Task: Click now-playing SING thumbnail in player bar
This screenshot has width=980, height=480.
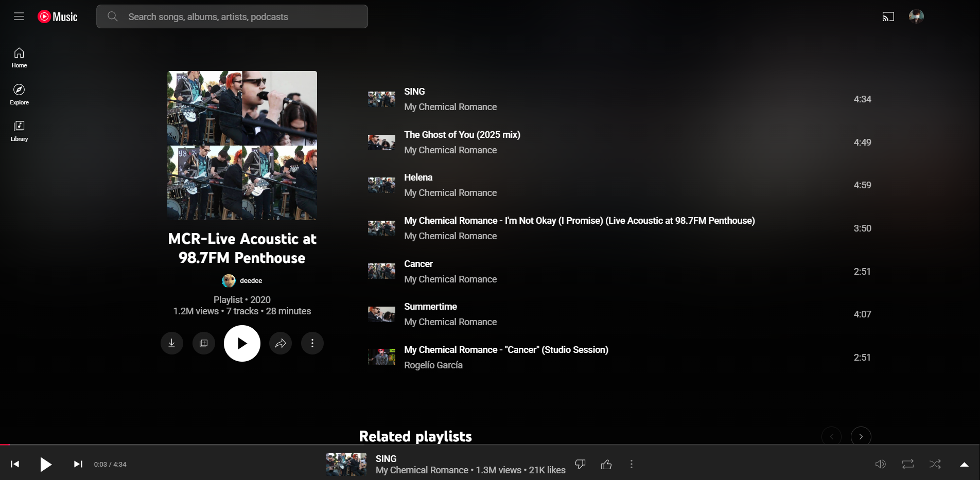Action: (x=346, y=465)
